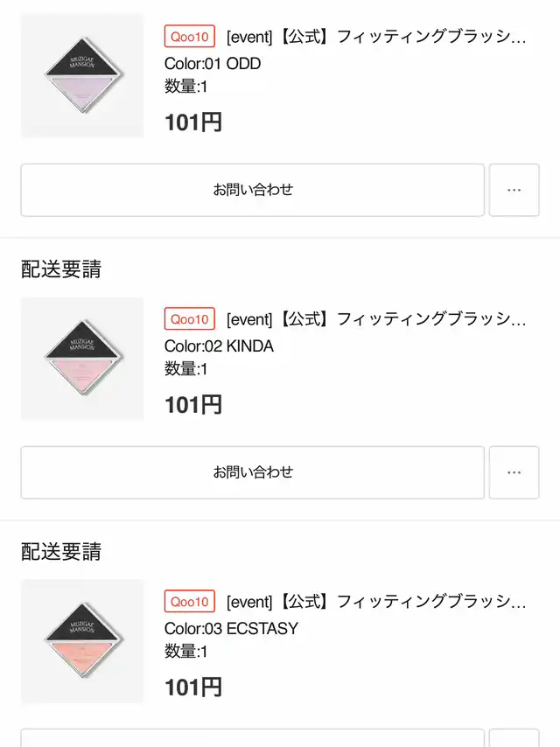Image resolution: width=560 pixels, height=747 pixels.
Task: Click the 101円 price of the ODD item
Action: coord(193,122)
